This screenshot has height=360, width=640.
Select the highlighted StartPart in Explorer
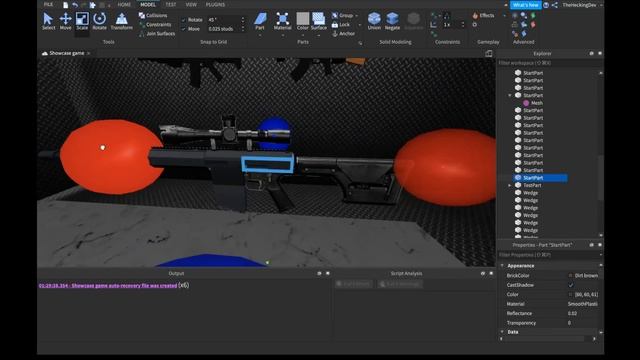[x=540, y=178]
